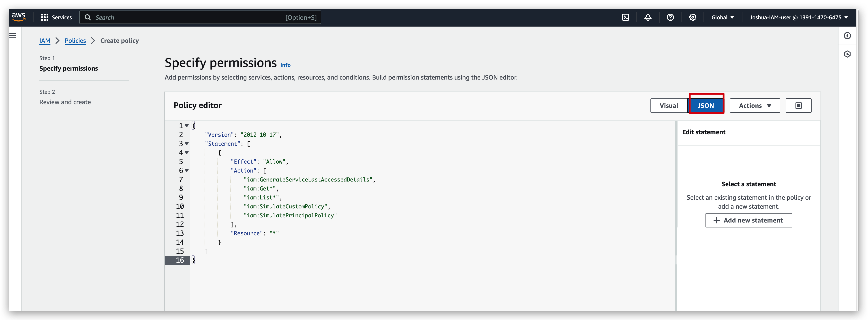Open the Global region selector
The width and height of the screenshot is (868, 320).
click(723, 17)
